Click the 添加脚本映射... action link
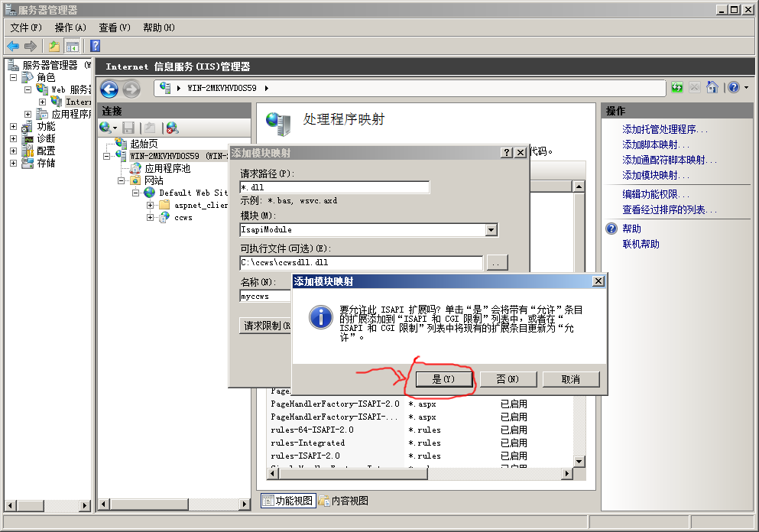Screen dimensions: 759x532 (x=656, y=145)
